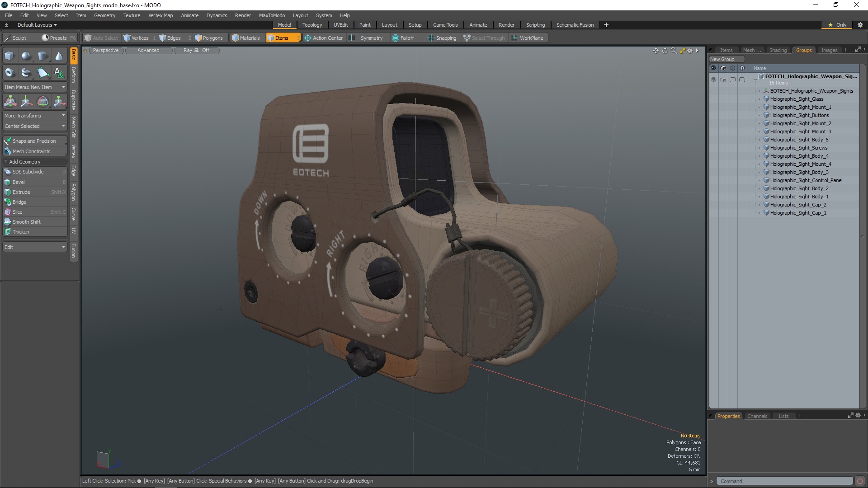Select Holographic_Sight_Glass in the group list

797,99
